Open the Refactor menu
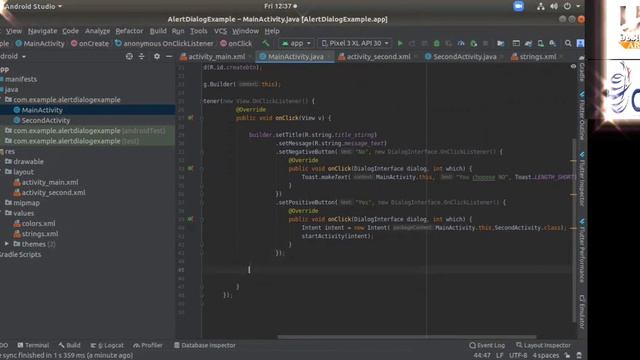This screenshot has width=640, height=360. tap(129, 31)
